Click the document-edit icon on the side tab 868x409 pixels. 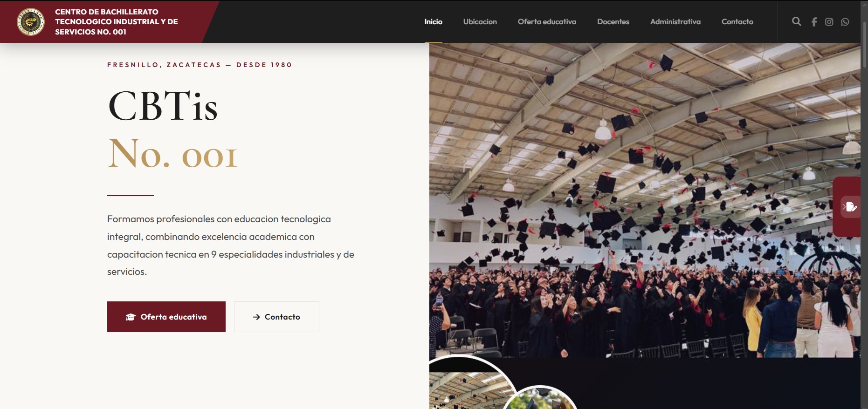click(x=851, y=206)
